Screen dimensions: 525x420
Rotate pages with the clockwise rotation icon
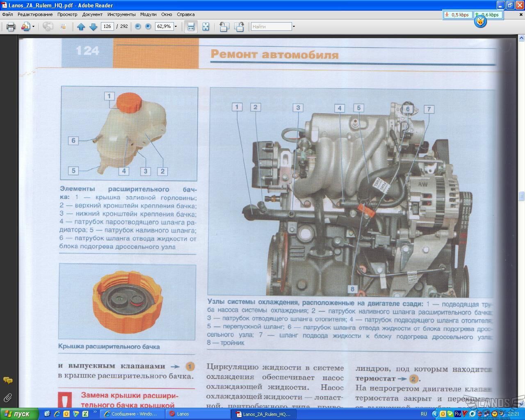tap(239, 27)
